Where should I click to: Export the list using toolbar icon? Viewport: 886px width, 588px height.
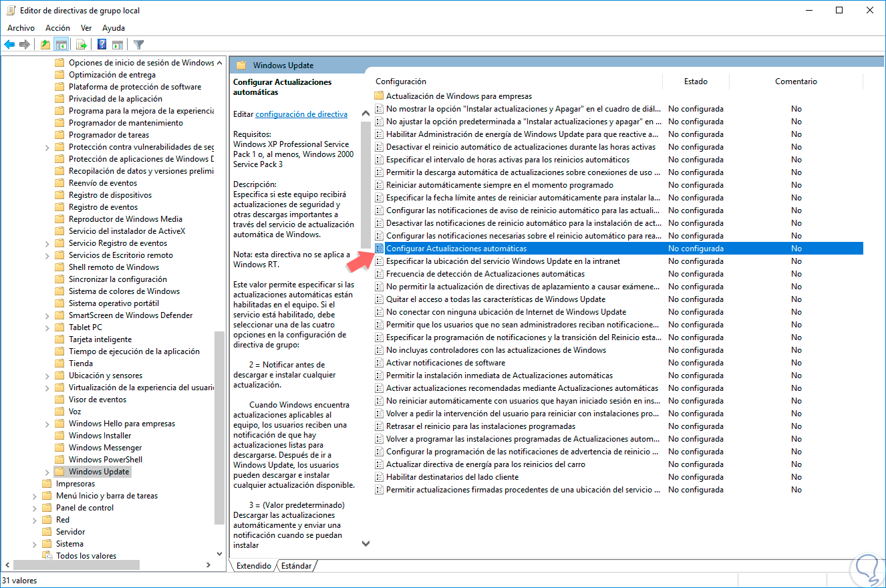pos(82,45)
